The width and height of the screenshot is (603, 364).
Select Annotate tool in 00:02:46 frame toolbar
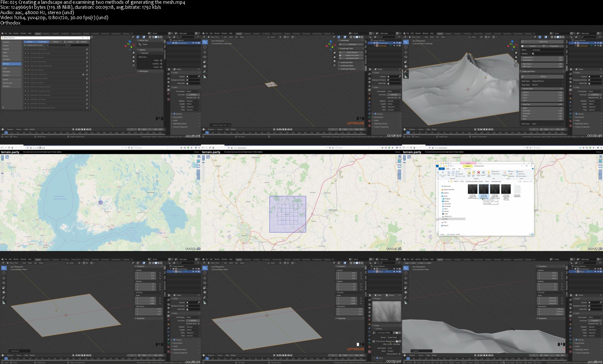[406, 72]
